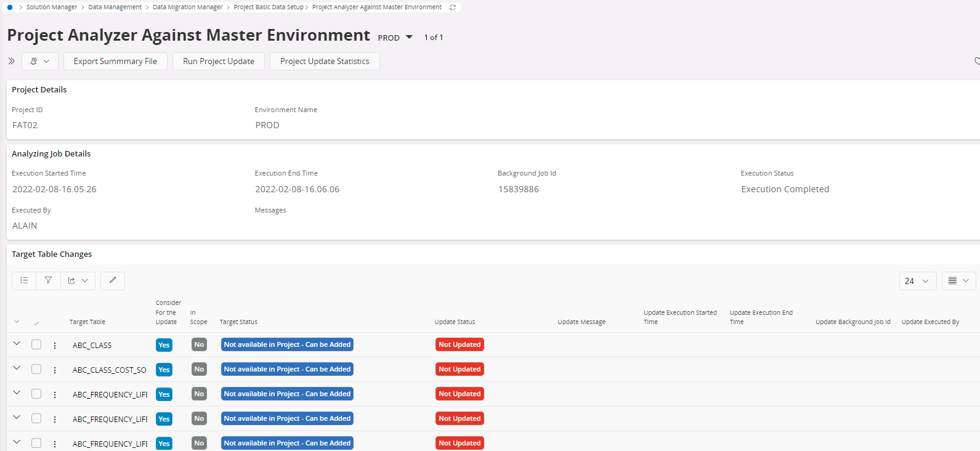Open the page size dropdown showing 24
Image resolution: width=980 pixels, height=451 pixels.
[917, 281]
